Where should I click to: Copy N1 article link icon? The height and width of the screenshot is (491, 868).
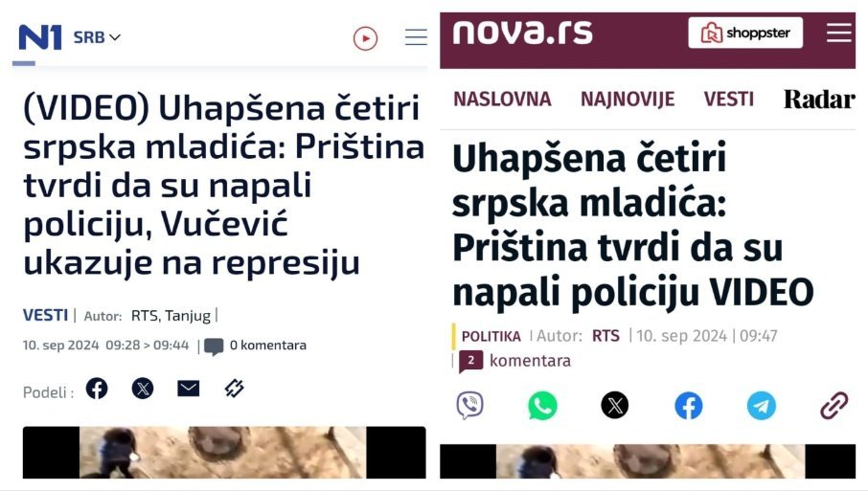click(x=234, y=389)
